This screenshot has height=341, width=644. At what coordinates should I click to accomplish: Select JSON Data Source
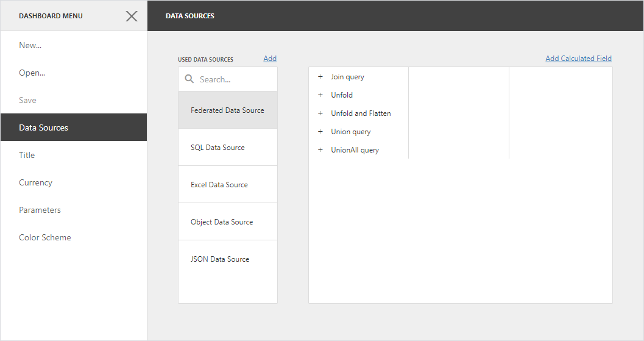[228, 259]
